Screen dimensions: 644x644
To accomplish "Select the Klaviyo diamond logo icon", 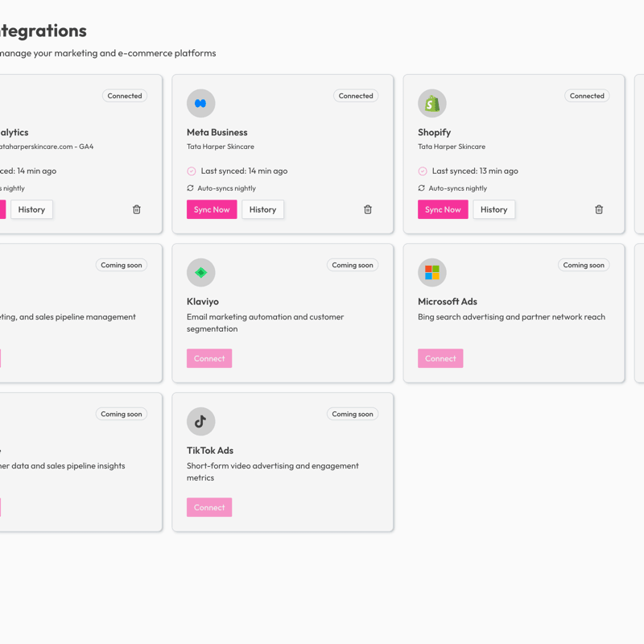I will [x=200, y=272].
